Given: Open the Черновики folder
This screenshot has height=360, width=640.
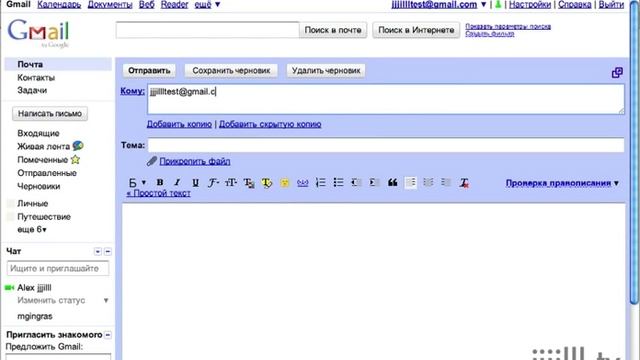Looking at the screenshot, I should point(39,186).
